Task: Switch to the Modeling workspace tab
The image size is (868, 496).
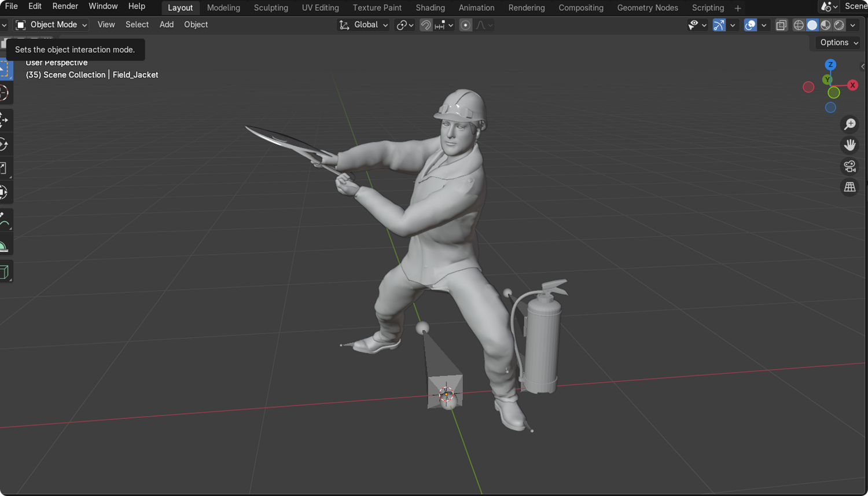Action: 223,8
